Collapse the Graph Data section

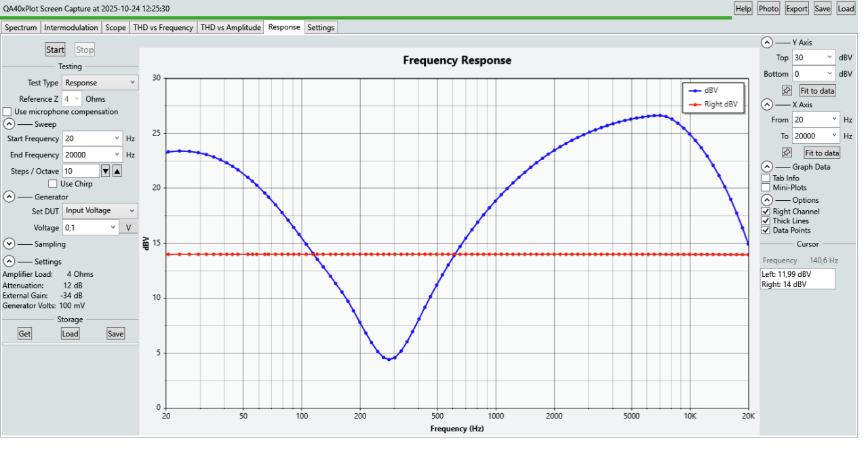tap(766, 166)
